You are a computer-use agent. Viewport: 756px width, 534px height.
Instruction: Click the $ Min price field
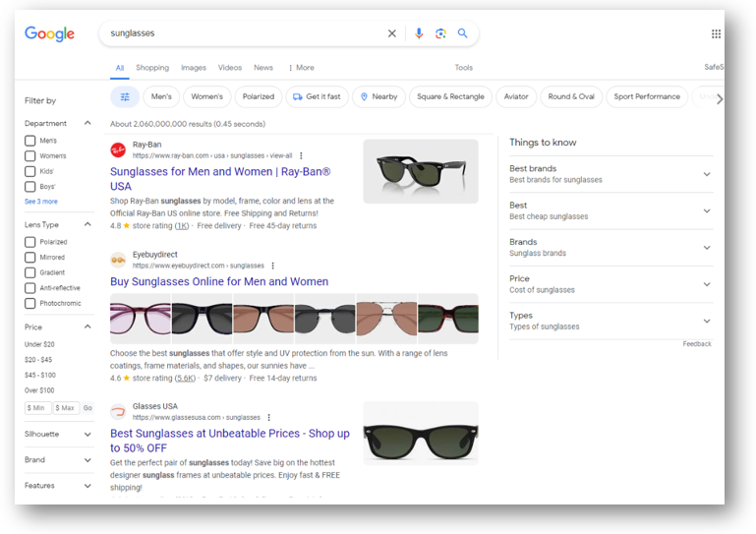pyautogui.click(x=37, y=408)
